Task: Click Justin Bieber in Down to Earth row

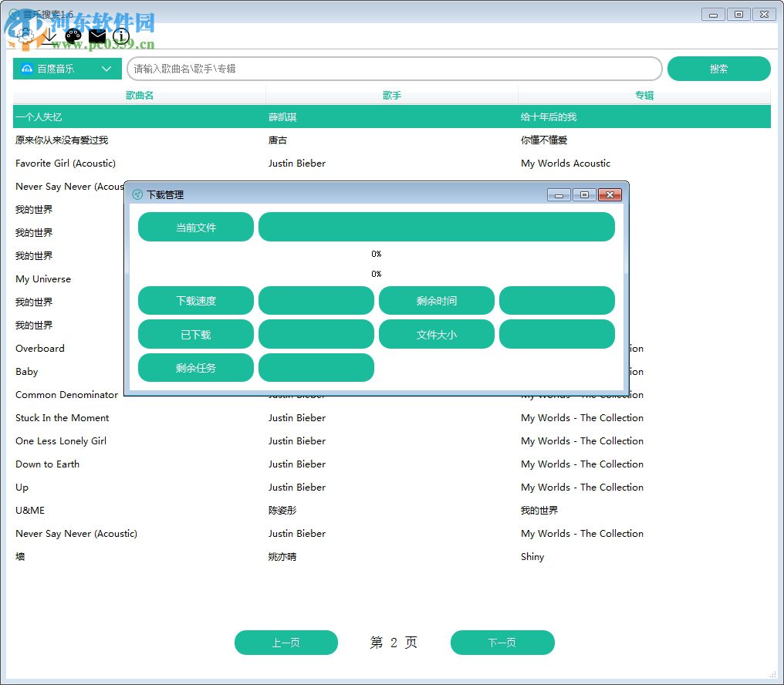Action: pyautogui.click(x=297, y=464)
